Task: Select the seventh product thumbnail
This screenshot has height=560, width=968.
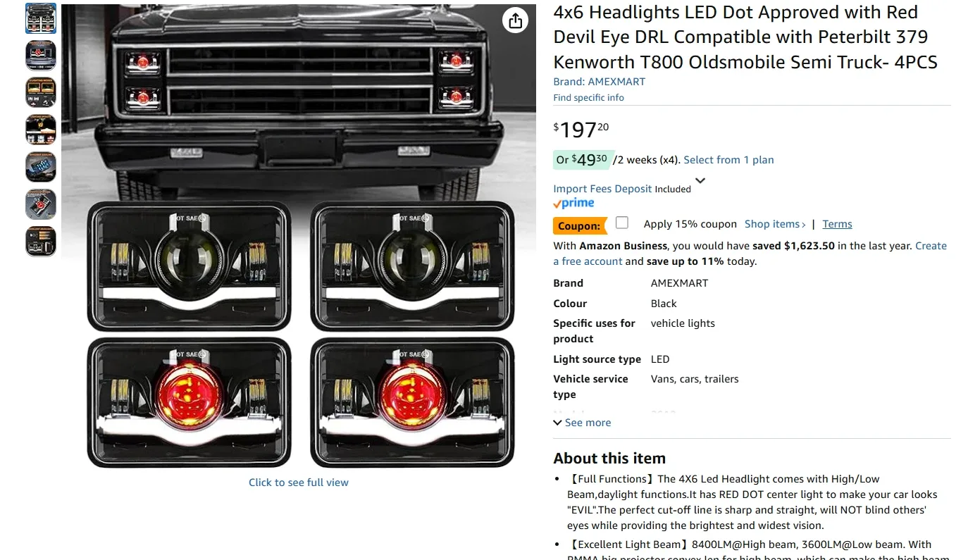Action: (x=41, y=241)
